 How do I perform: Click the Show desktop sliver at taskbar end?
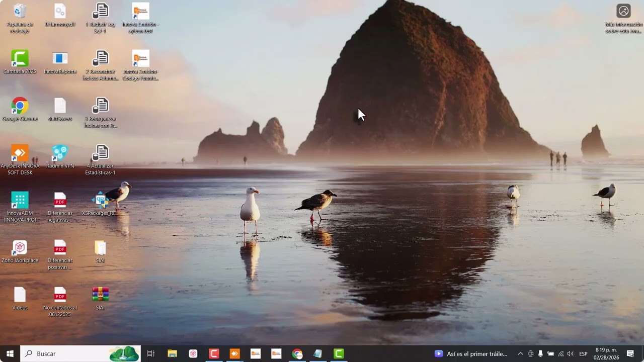(642, 353)
